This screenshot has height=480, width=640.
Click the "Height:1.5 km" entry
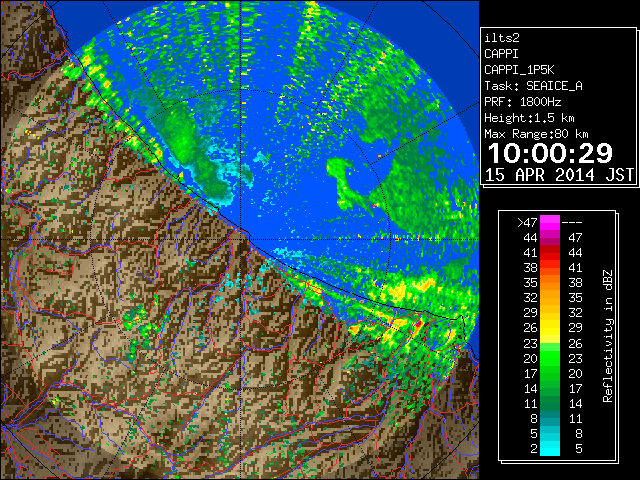(529, 118)
